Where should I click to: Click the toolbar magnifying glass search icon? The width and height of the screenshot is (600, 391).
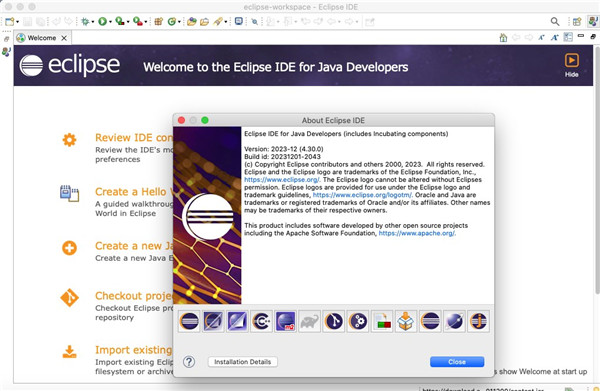pos(555,22)
